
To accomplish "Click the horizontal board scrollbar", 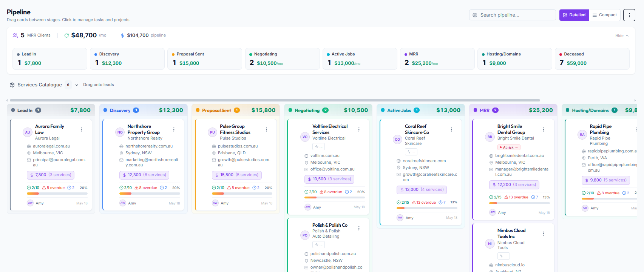I will pyautogui.click(x=275, y=100).
